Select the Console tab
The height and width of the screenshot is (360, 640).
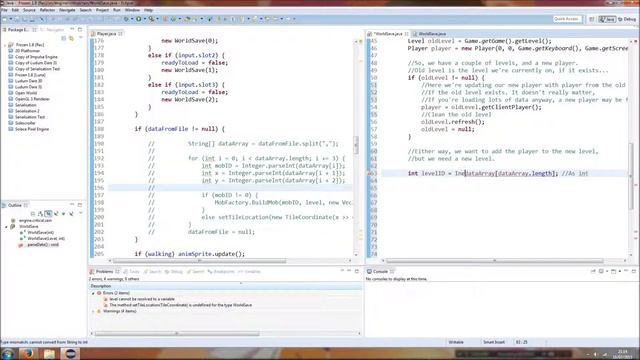(380, 272)
